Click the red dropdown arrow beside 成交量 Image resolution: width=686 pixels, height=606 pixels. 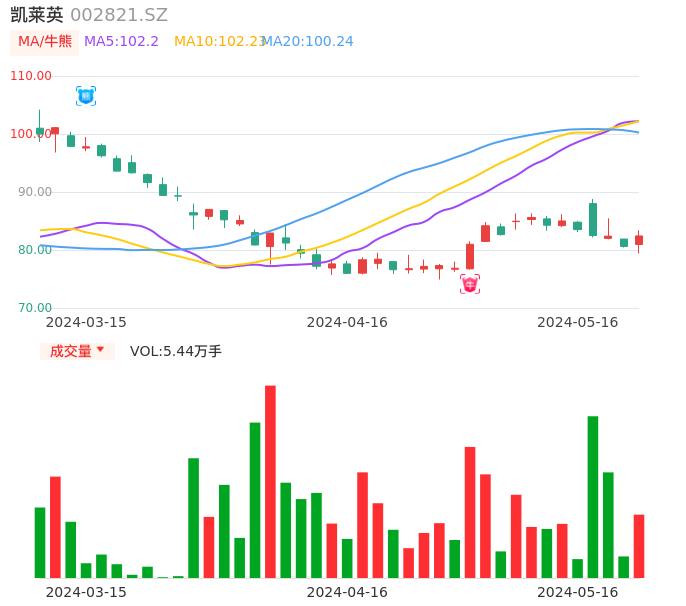(x=100, y=350)
